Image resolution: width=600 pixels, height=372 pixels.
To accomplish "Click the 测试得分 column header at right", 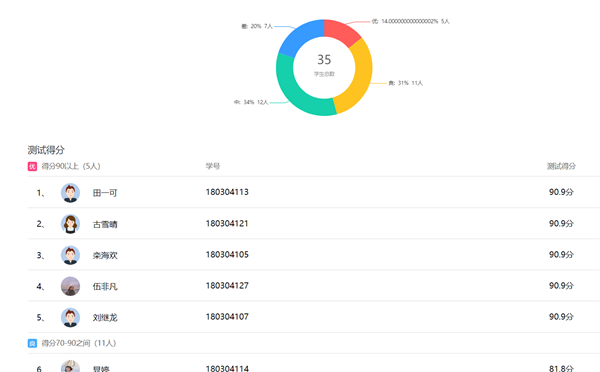I will (561, 166).
